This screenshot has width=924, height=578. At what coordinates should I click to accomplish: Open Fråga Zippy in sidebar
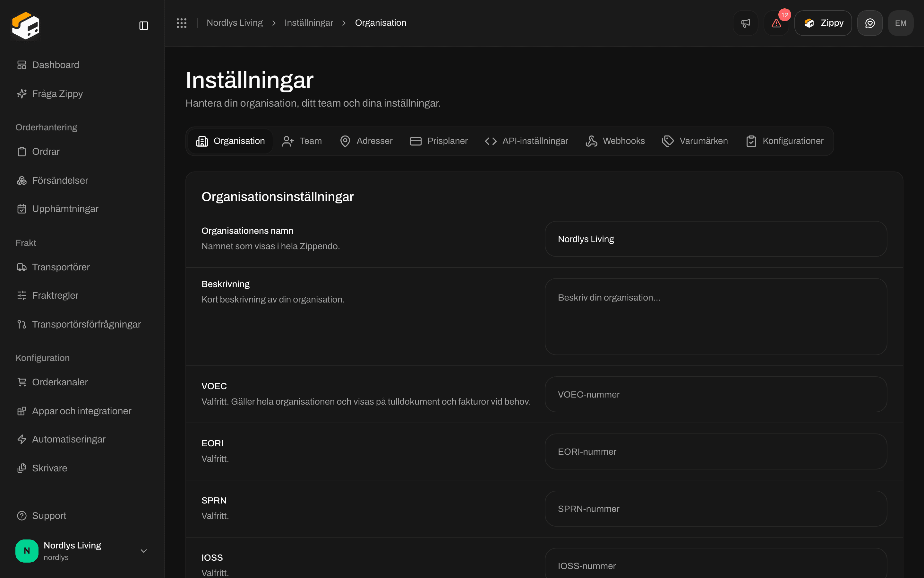(x=82, y=94)
